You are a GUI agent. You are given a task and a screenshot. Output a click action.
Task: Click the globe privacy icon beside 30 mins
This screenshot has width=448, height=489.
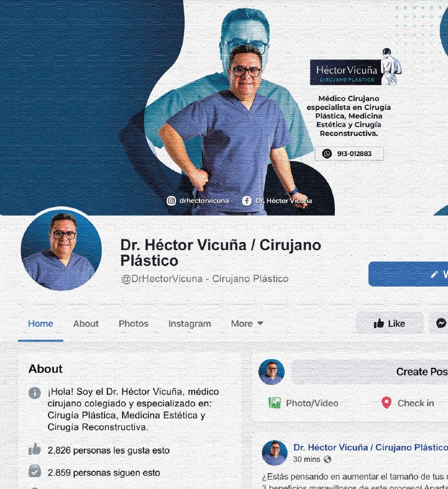click(x=327, y=459)
